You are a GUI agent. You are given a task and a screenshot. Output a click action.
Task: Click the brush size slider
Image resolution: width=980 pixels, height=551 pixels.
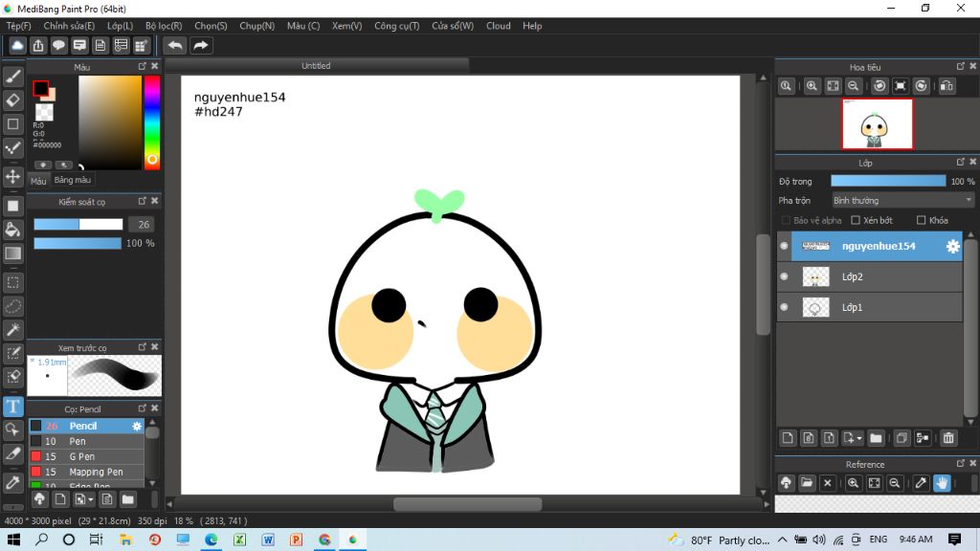[78, 224]
